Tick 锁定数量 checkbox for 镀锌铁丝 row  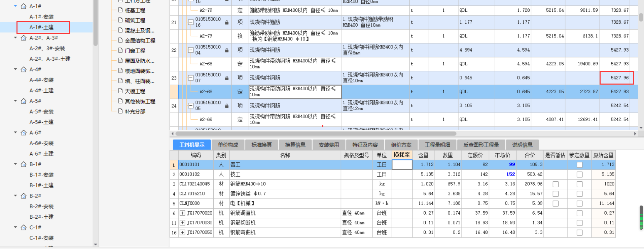pos(579,194)
